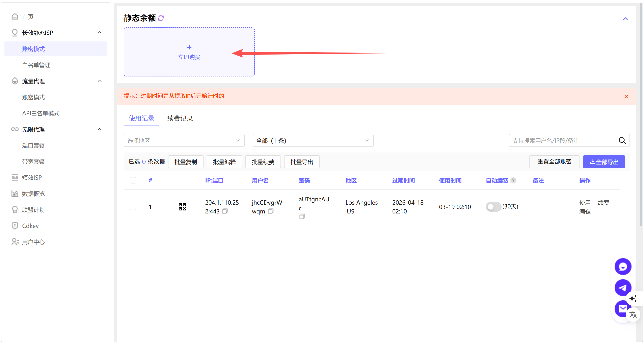This screenshot has height=342, width=644.
Task: Collapse the 长效静态ISP sidebar section
Action: coord(100,33)
